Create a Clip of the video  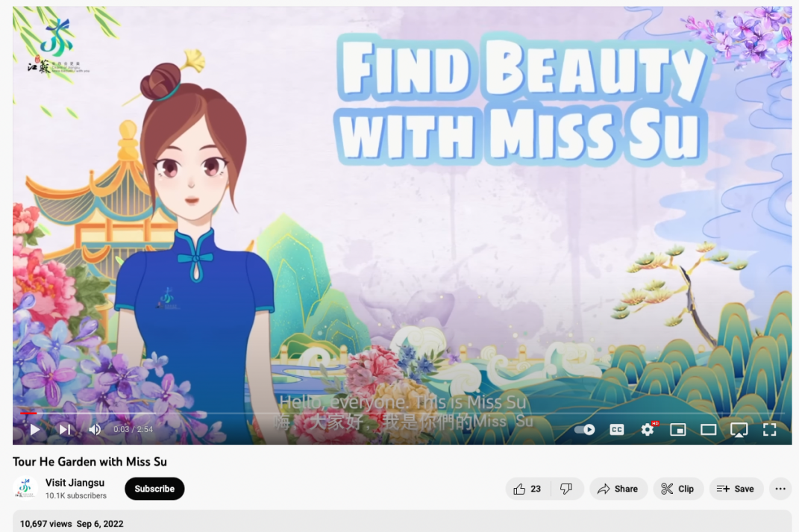(x=677, y=489)
